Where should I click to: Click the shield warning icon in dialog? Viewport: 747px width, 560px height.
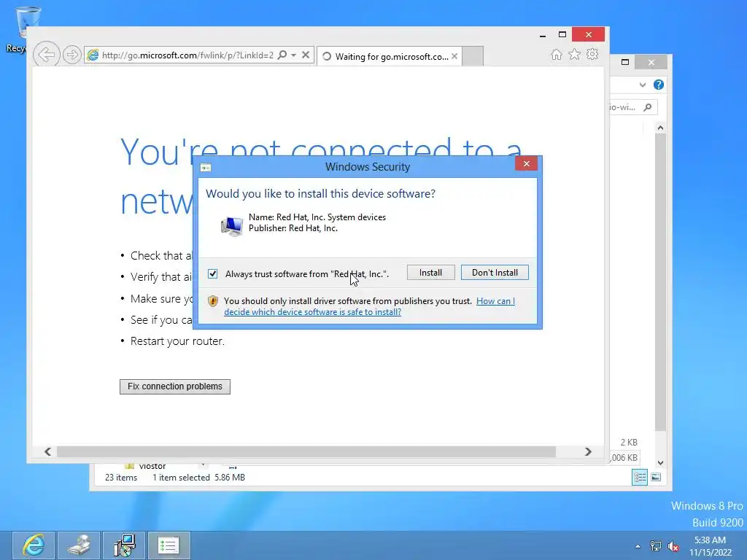[213, 301]
